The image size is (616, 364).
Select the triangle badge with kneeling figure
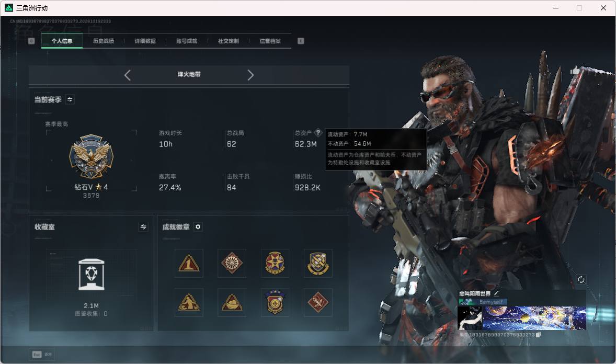tap(189, 303)
